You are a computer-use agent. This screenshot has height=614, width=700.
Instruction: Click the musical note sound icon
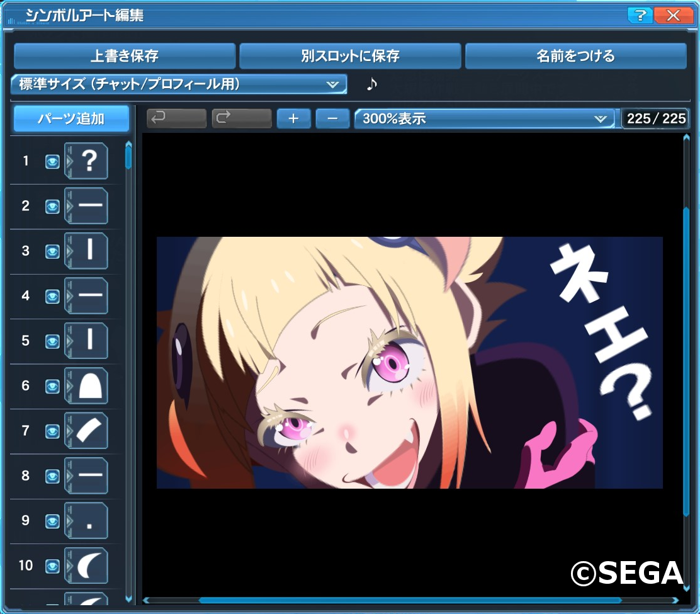point(372,84)
